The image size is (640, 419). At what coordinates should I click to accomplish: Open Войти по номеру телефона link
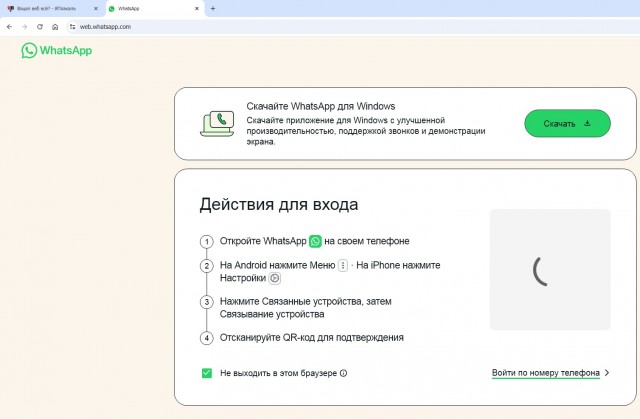point(545,373)
